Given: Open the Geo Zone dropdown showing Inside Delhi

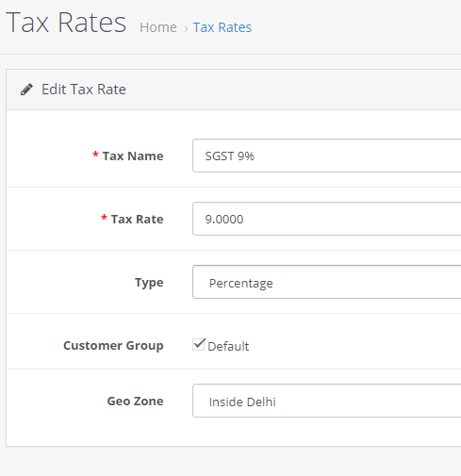Looking at the screenshot, I should (326, 401).
